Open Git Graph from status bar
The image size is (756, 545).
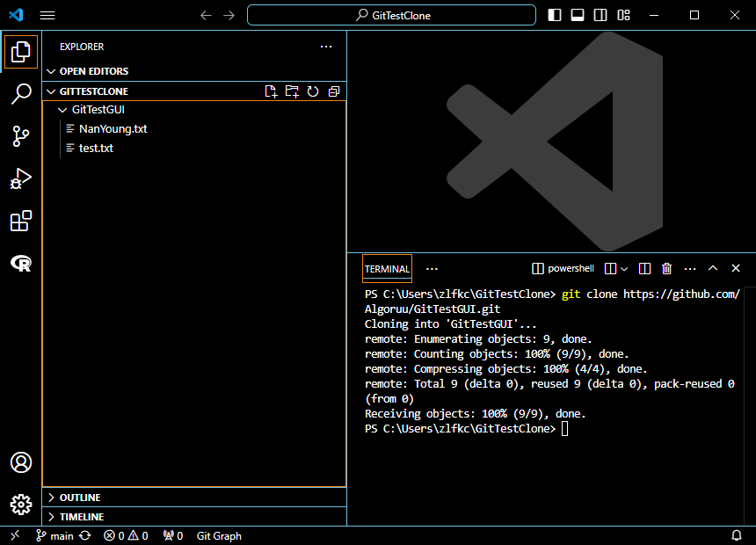pos(219,536)
